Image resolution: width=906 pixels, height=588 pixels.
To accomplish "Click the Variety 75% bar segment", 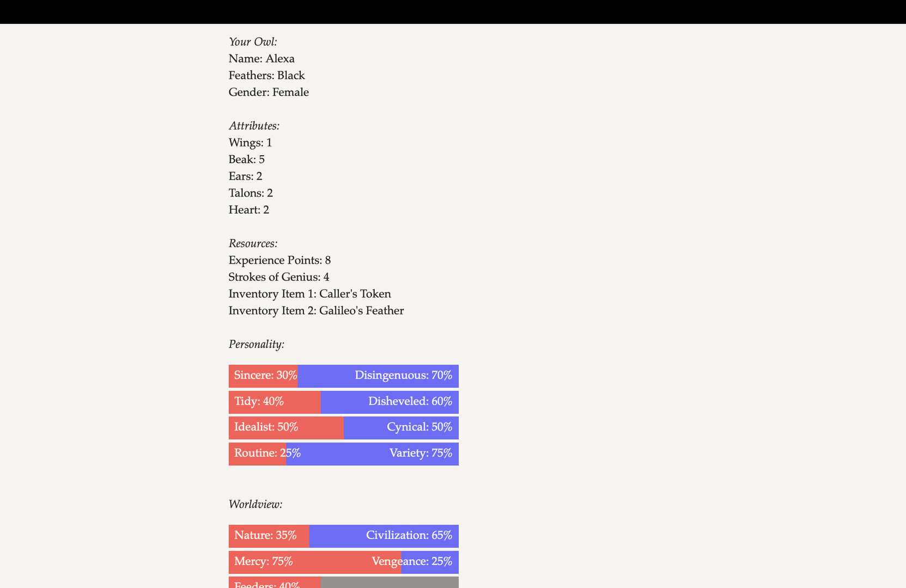I will (x=373, y=454).
